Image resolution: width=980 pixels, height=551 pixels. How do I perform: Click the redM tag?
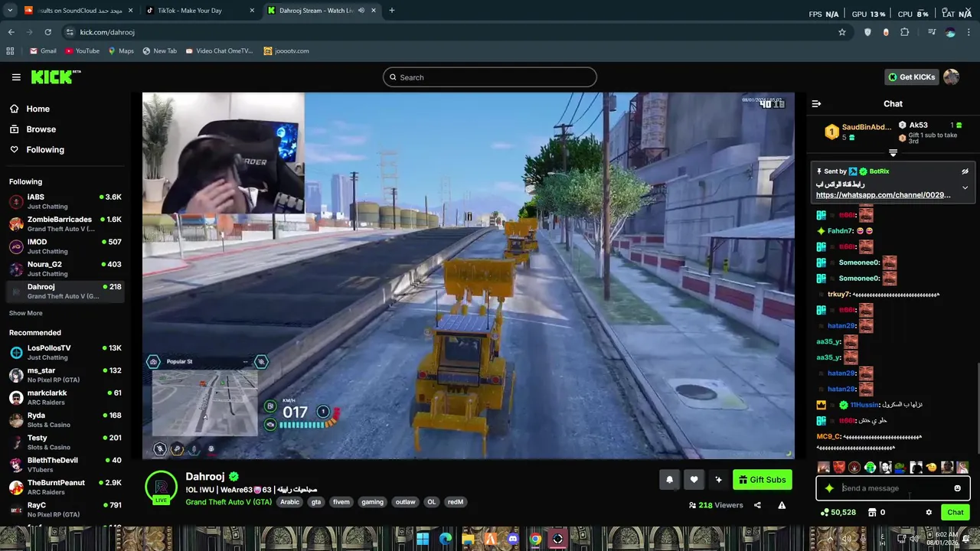tap(456, 502)
